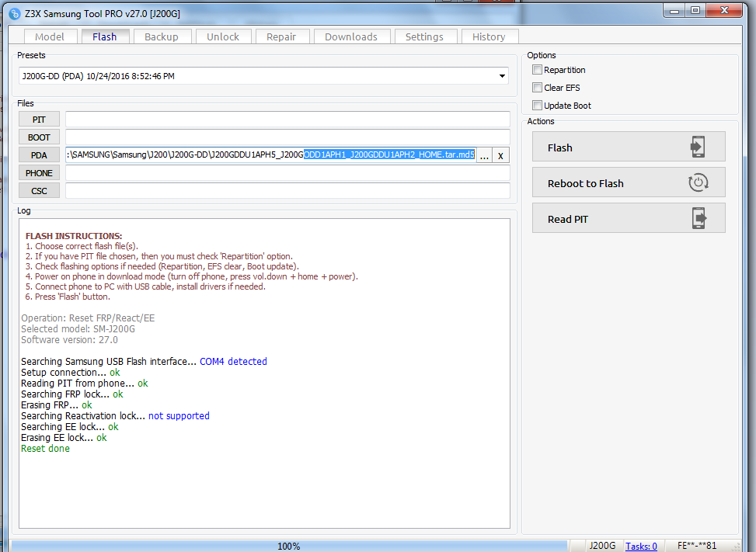Click the PIT file button
The image size is (756, 552).
[39, 120]
